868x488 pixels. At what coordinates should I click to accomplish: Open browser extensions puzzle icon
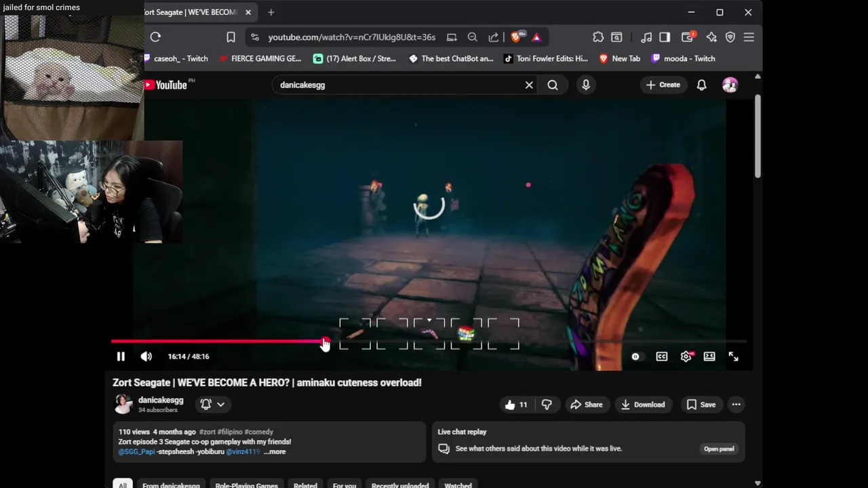point(598,37)
